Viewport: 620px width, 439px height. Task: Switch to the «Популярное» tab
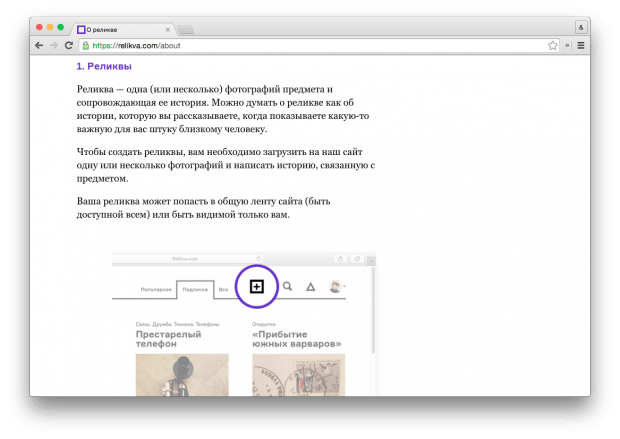(x=155, y=289)
